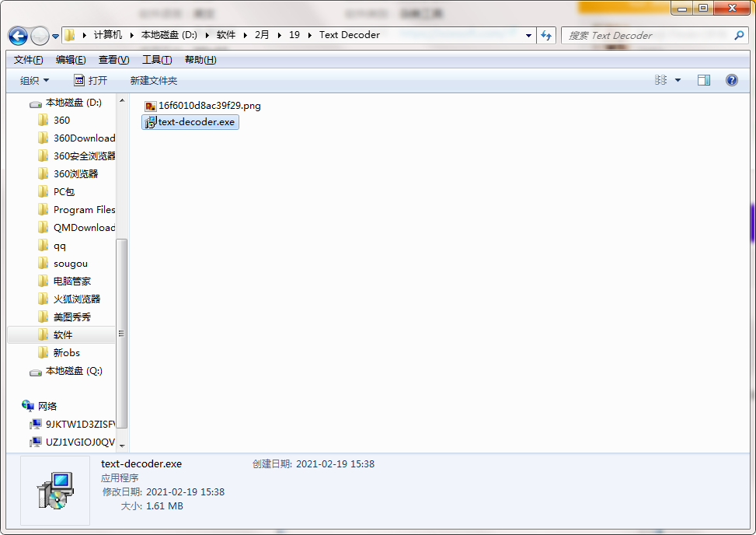The height and width of the screenshot is (535, 756).
Task: Click the search magnifier icon
Action: 740,35
